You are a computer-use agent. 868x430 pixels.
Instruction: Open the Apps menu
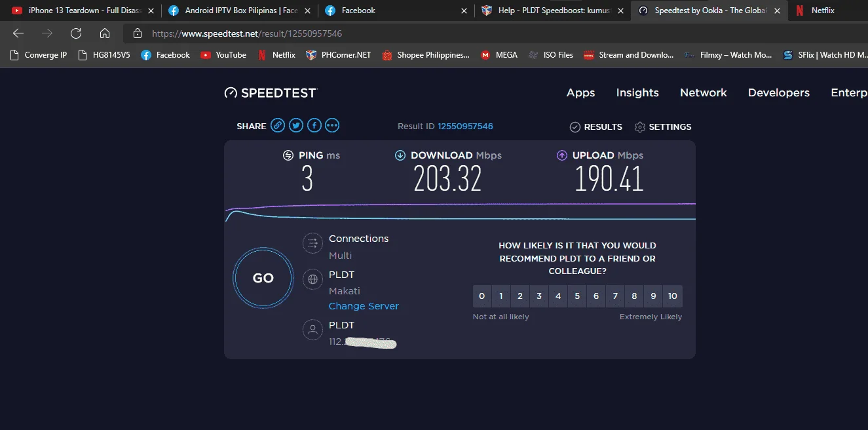tap(580, 93)
